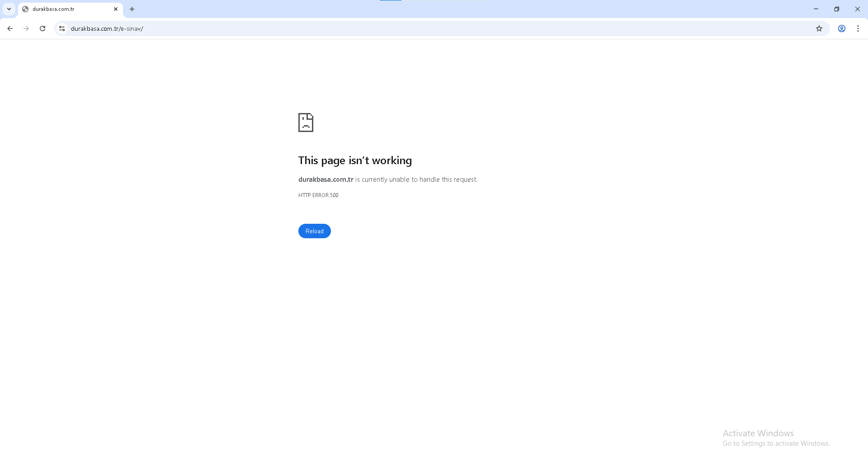Close the durakbasa.com.tr tab
The image size is (868, 467).
click(x=116, y=9)
